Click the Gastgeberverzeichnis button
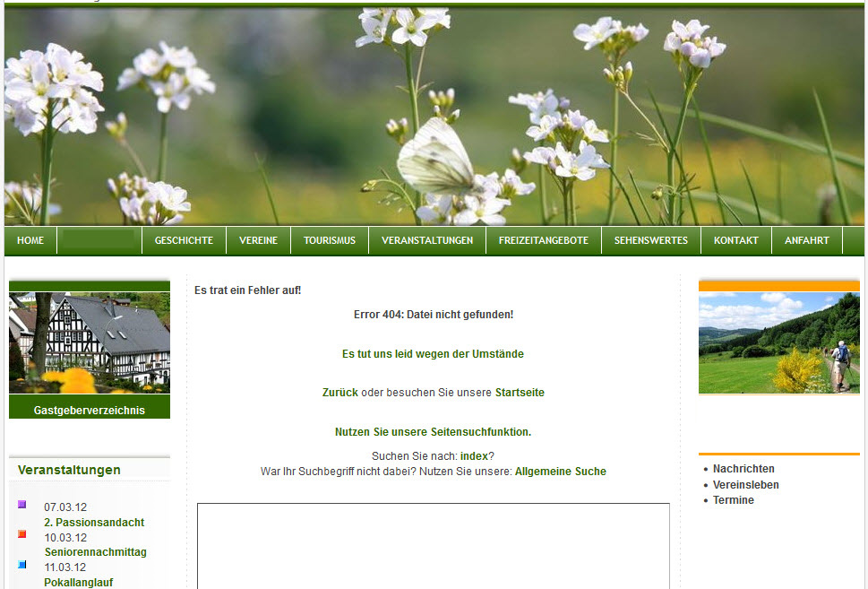Viewport: 868px width, 589px height. click(x=90, y=411)
